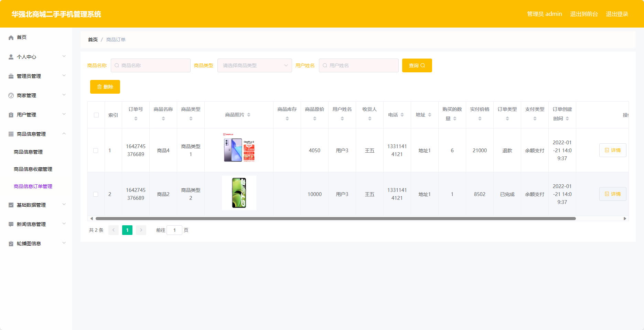Click the 退出登录 link in header

click(x=617, y=14)
